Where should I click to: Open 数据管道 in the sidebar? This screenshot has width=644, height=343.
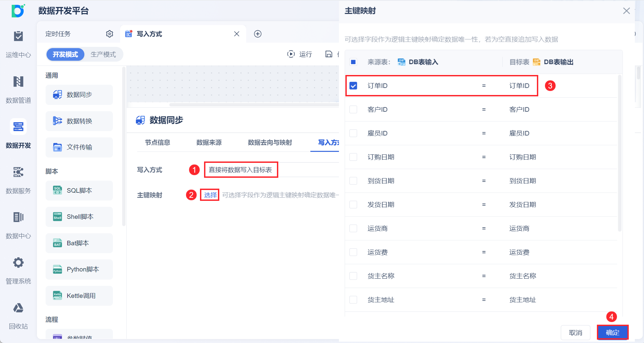coord(18,90)
